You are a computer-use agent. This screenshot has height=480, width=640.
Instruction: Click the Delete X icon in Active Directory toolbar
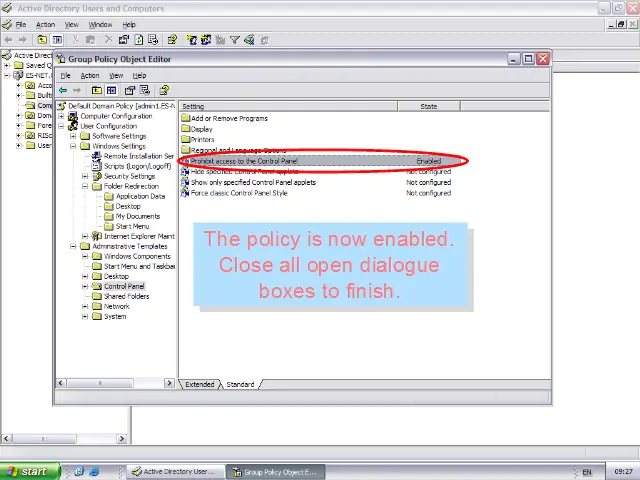107,40
